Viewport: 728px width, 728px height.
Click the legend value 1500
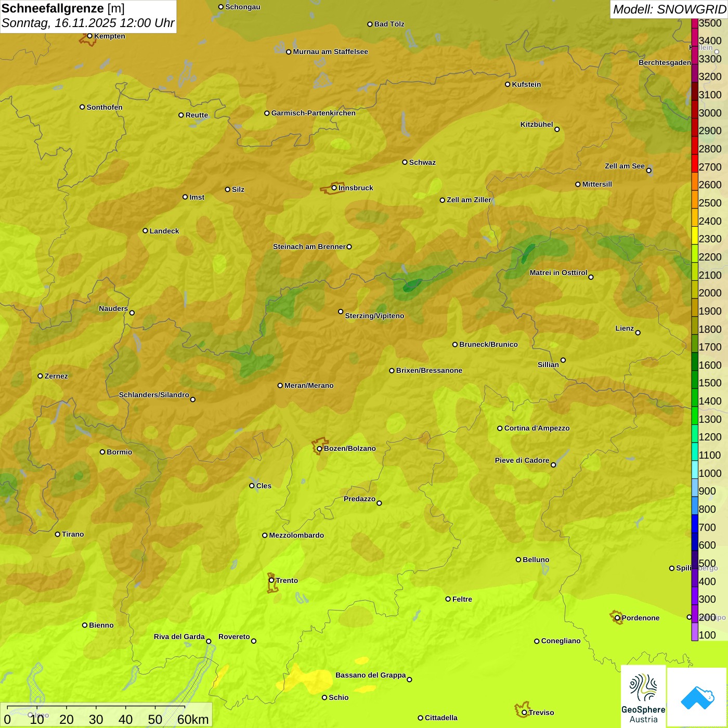[x=710, y=383]
